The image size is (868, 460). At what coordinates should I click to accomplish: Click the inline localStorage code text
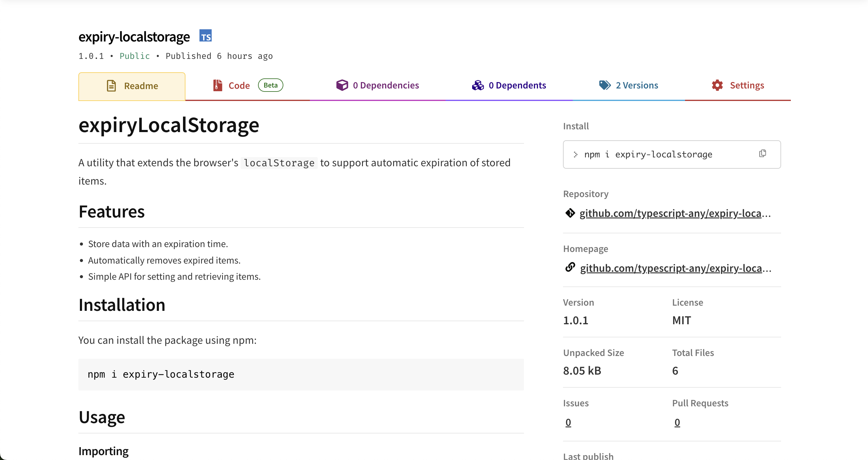(279, 163)
